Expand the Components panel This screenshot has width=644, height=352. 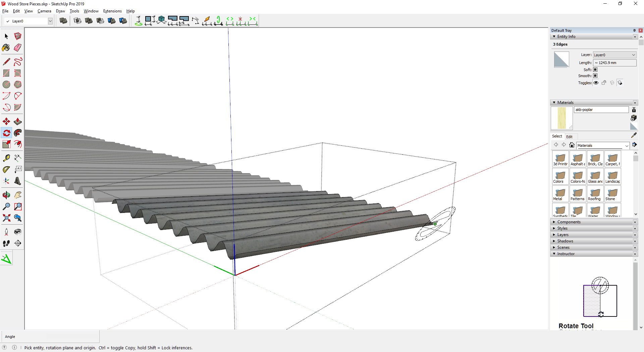pyautogui.click(x=554, y=222)
